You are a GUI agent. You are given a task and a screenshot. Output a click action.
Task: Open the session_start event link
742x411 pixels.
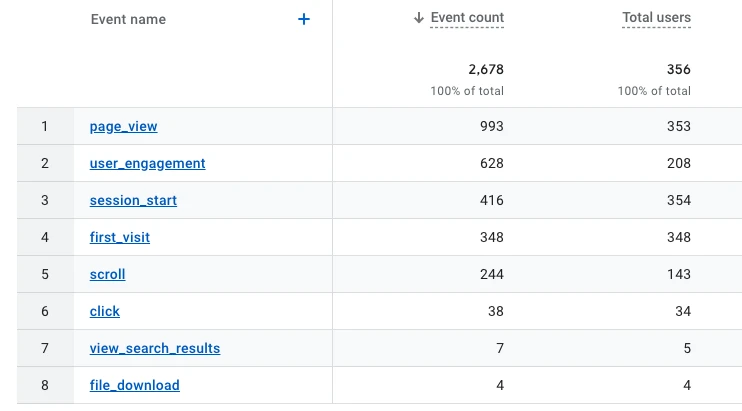tap(133, 201)
